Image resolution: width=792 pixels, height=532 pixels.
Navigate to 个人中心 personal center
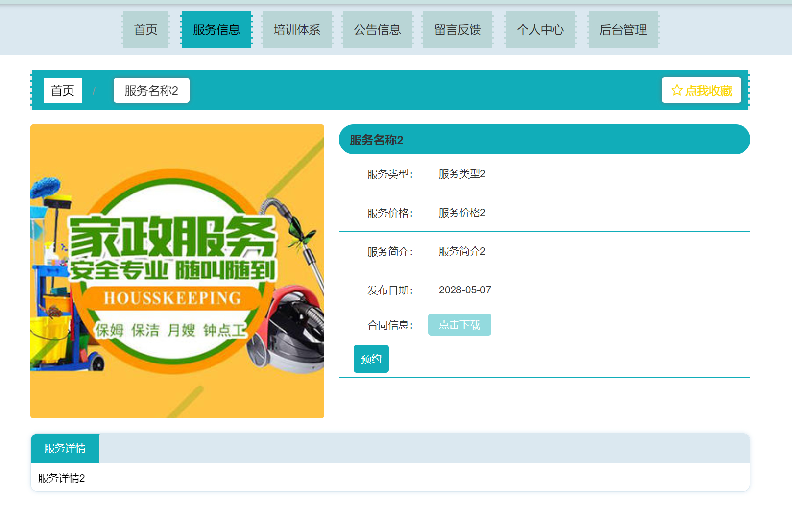[540, 29]
